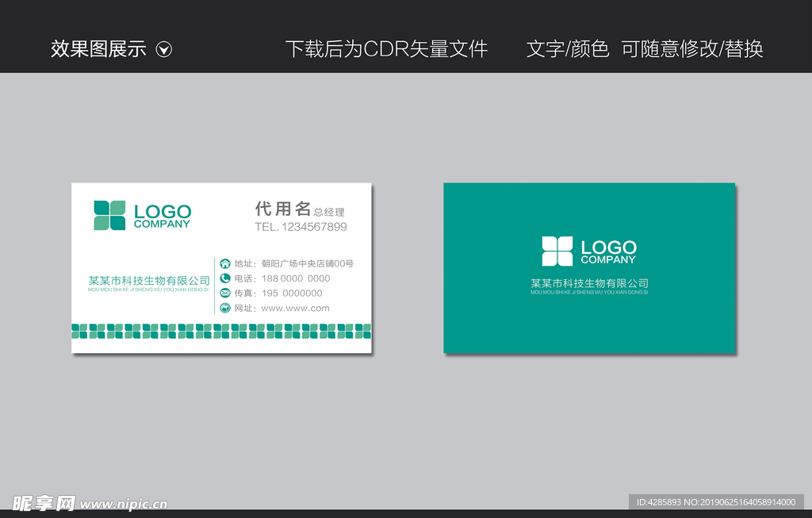This screenshot has width=812, height=518.
Task: Select the globe icon beside 网址
Action: [225, 308]
